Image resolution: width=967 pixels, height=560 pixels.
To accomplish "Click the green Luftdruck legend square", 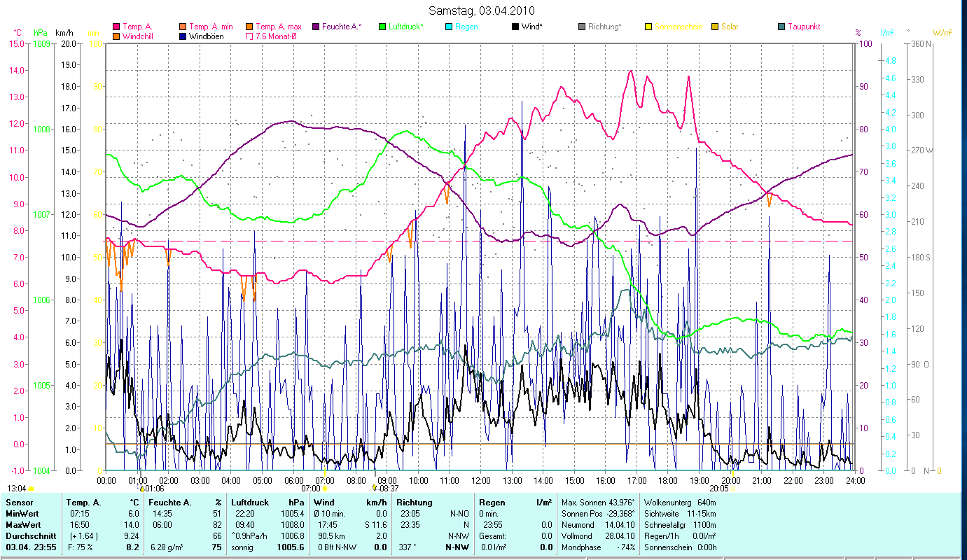I will pos(382,27).
